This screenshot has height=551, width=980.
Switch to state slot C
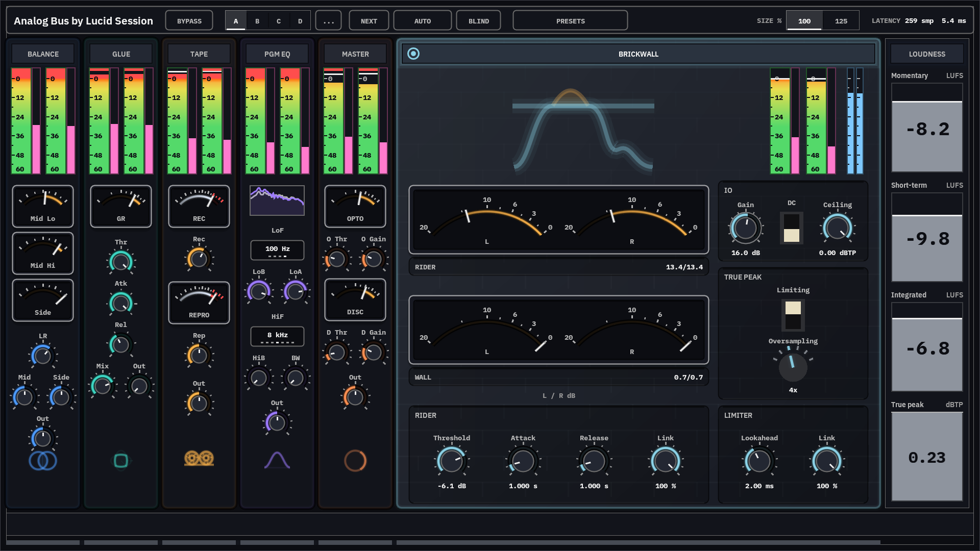tap(279, 21)
